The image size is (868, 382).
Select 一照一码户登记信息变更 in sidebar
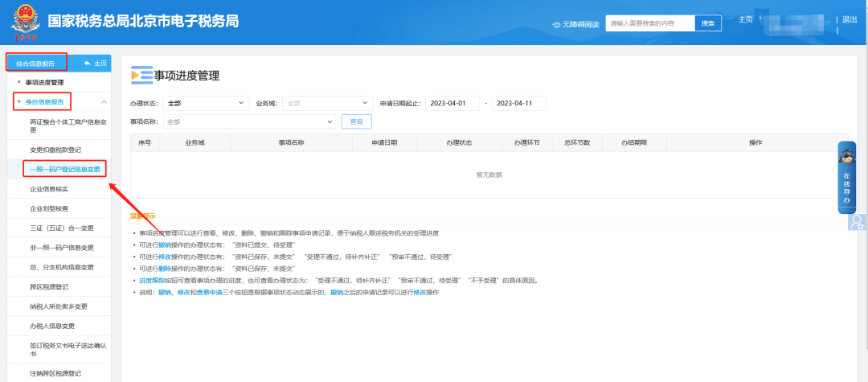[x=64, y=170]
